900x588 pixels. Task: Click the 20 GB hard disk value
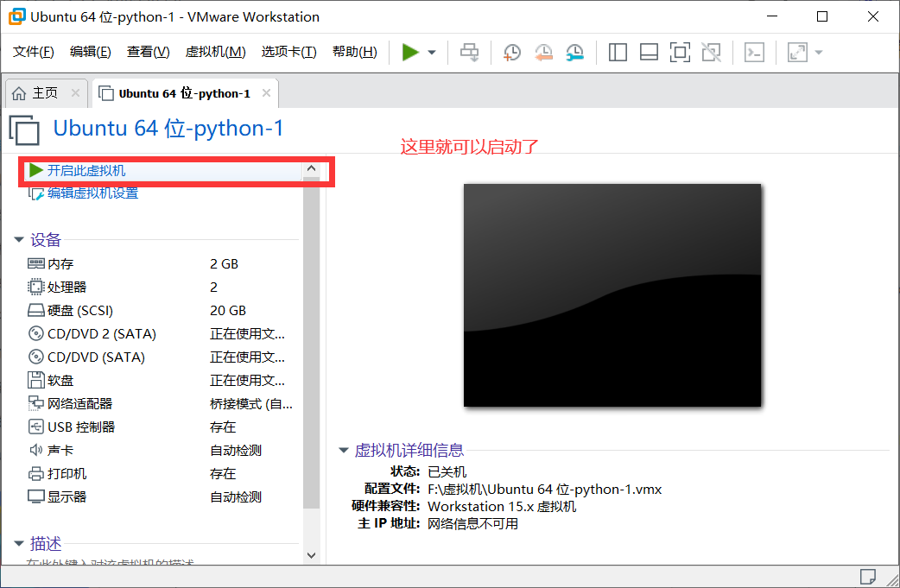(x=228, y=310)
